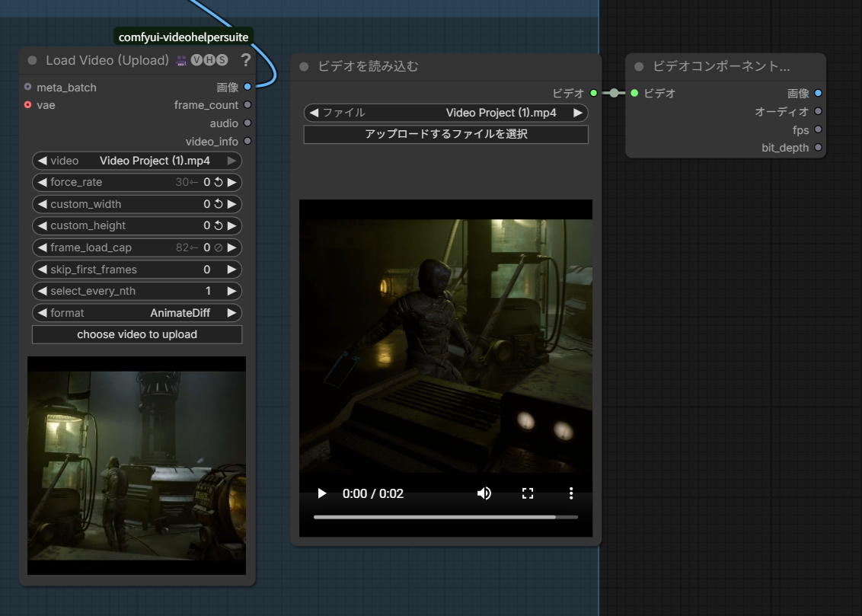Viewport: 862px width, 616px height.
Task: Click the disabled circle icon on frame_load_cap
Action: coord(219,247)
